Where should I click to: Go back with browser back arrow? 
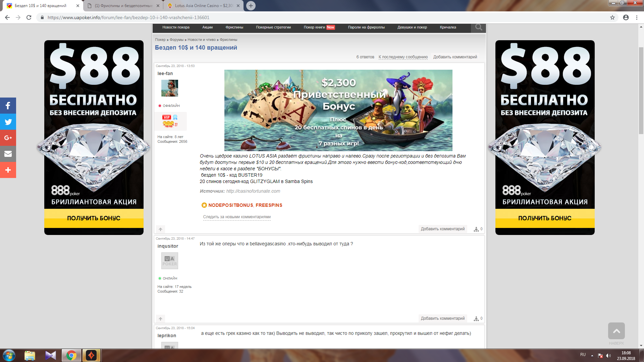point(7,17)
